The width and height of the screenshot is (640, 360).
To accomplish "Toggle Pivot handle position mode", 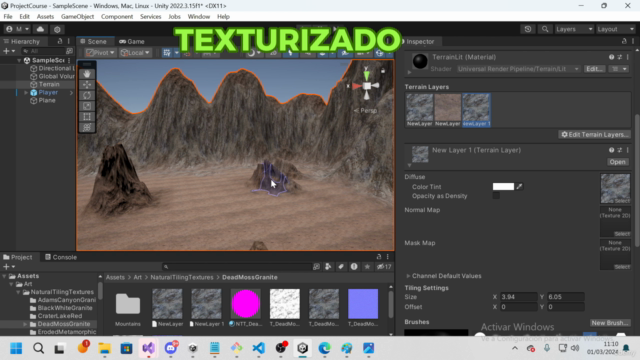I will [x=100, y=53].
